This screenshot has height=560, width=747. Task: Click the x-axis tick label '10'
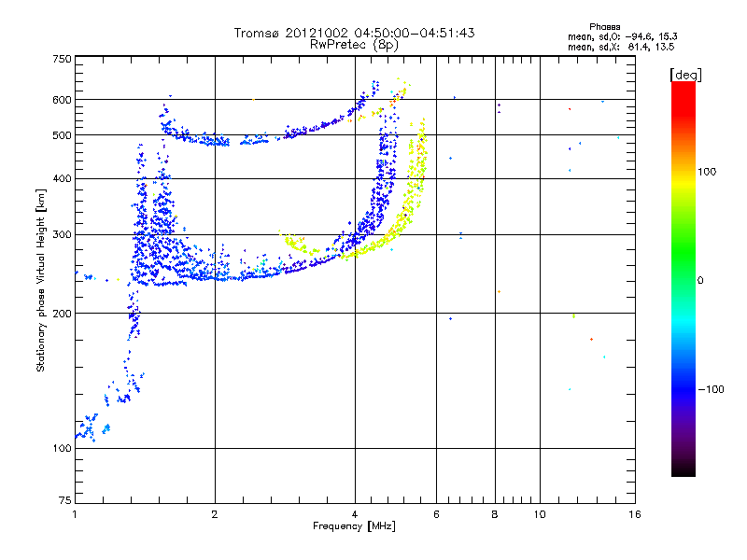pyautogui.click(x=540, y=514)
